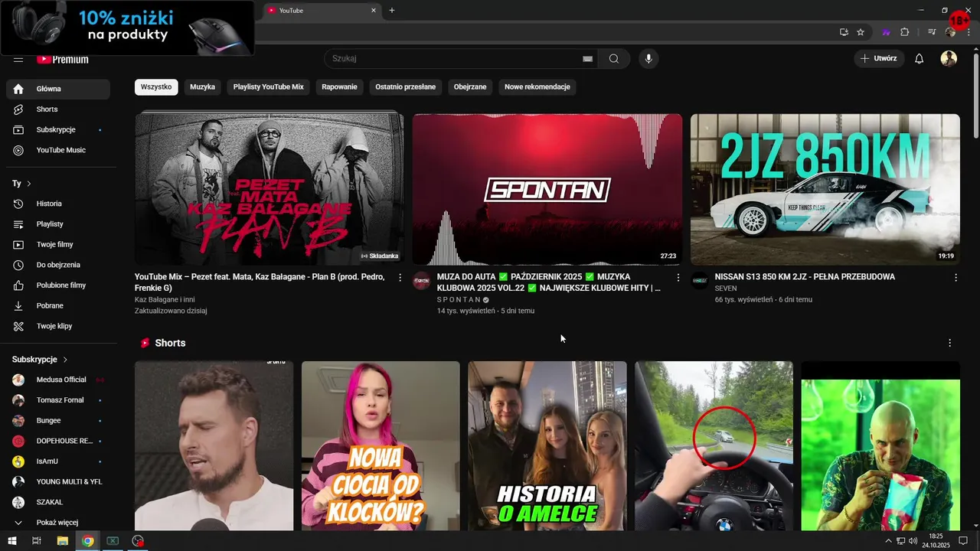Open the NOWA CIOCIA OD KLOCKÓW short
This screenshot has width=980, height=551.
click(x=381, y=446)
